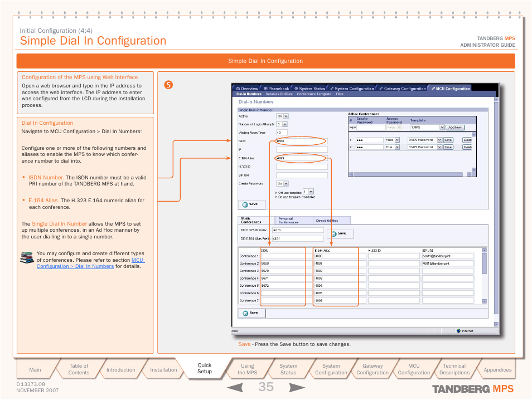Open AdHoc row 2 True access dropdown
Image resolution: width=532 pixels, height=400 pixels.
pos(397,148)
